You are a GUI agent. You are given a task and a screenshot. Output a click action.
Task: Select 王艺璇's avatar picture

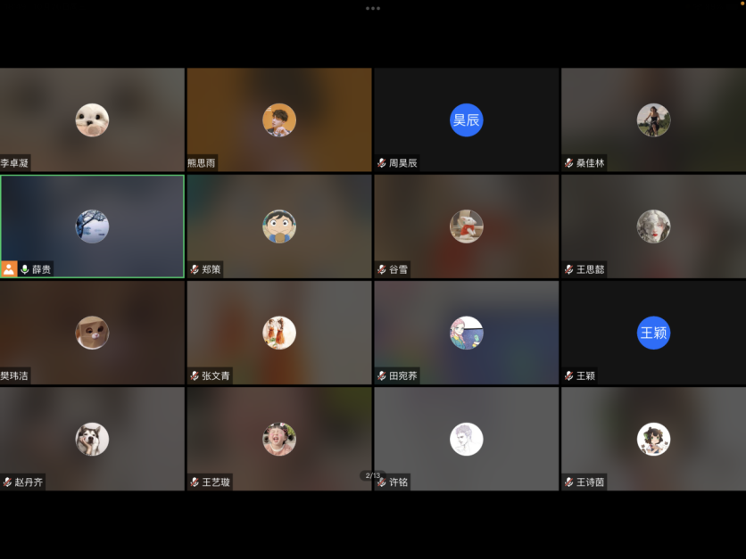point(279,439)
